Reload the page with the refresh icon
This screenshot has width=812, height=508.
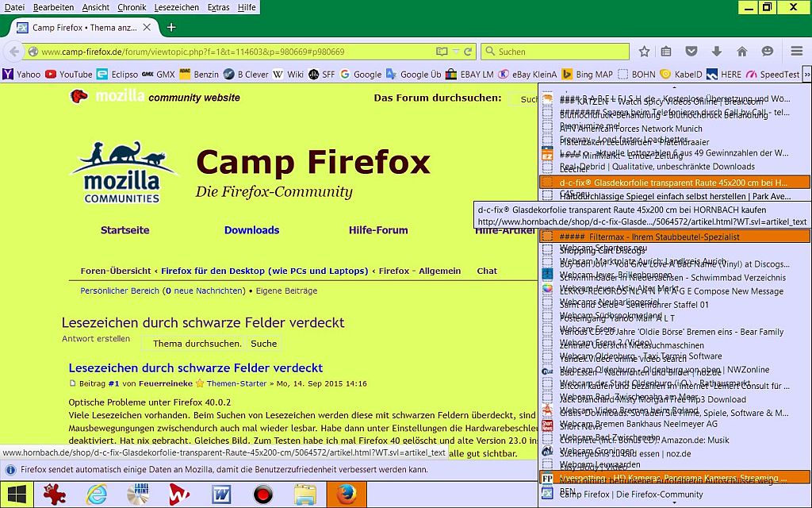point(468,52)
